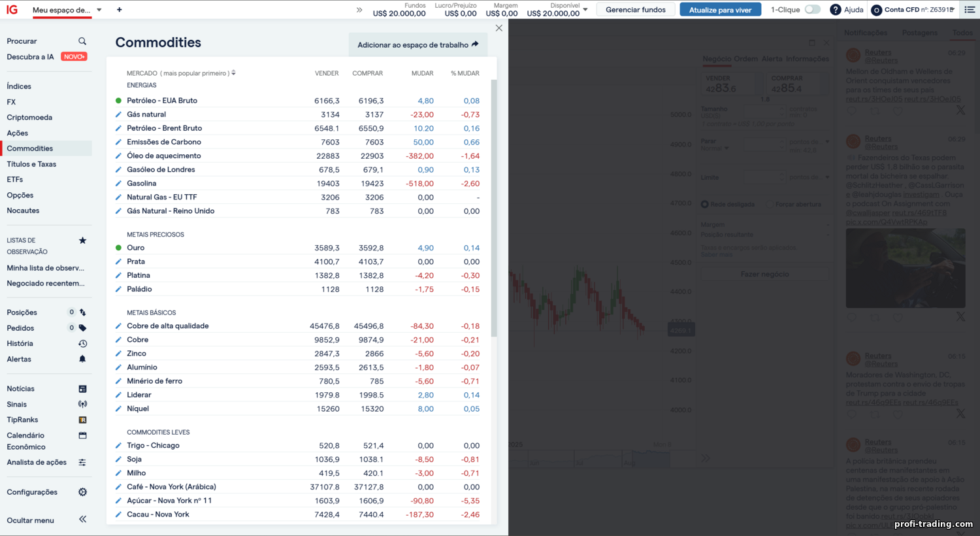The width and height of the screenshot is (980, 536).
Task: Open Criptomoeda in the sidebar menu
Action: point(29,118)
